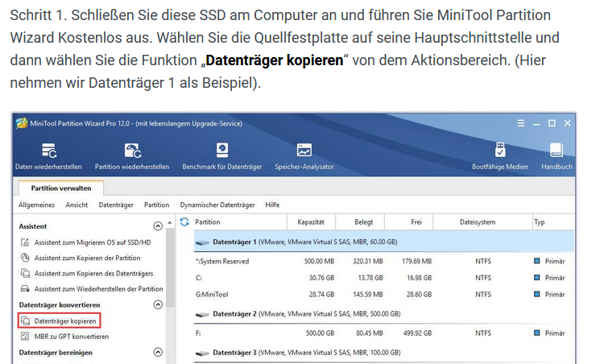Select Datenträger 3 disk row
This screenshot has width=608, height=364.
(384, 353)
